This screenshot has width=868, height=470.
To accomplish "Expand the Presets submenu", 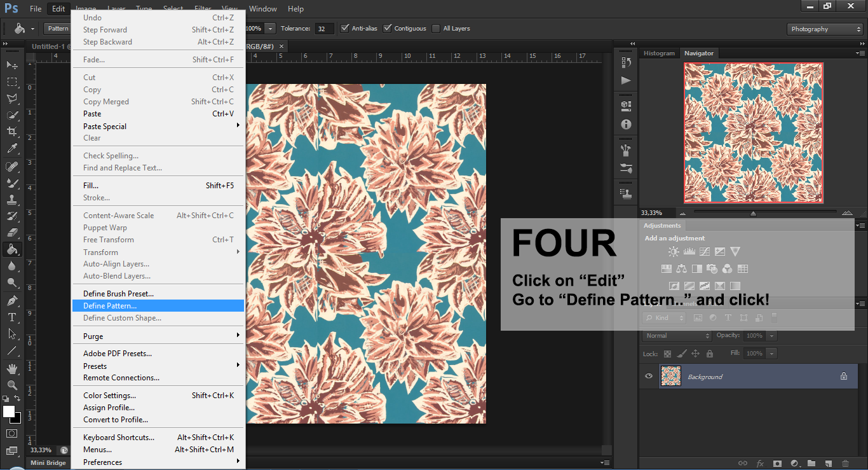I will [x=158, y=366].
